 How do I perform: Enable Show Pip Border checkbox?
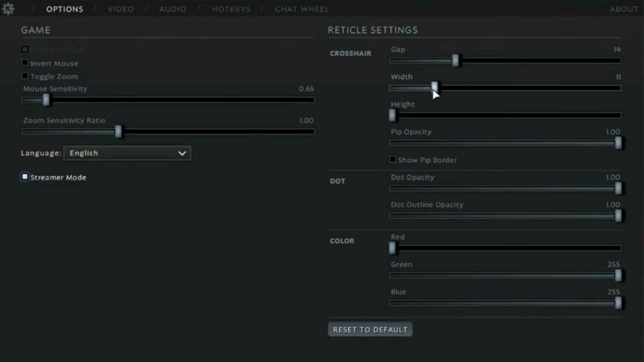coord(393,160)
